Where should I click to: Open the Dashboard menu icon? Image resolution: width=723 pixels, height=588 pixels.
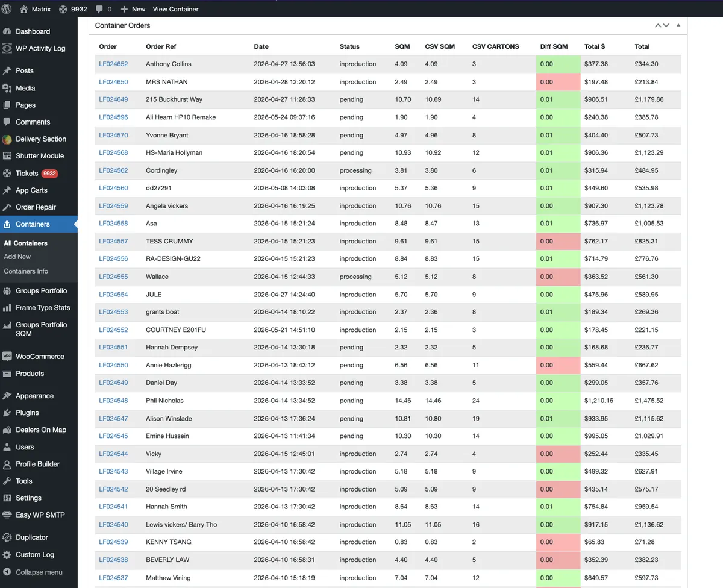point(7,31)
